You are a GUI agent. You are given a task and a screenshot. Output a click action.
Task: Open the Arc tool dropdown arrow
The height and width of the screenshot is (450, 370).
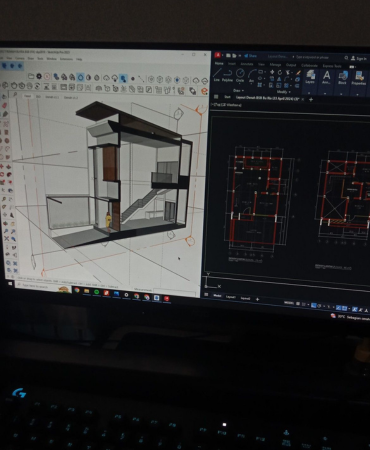(252, 85)
